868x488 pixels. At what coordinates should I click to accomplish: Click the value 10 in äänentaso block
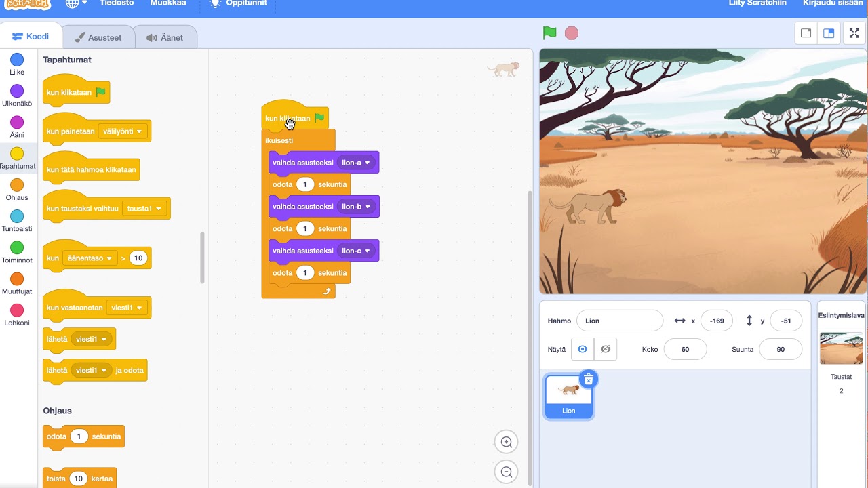138,258
